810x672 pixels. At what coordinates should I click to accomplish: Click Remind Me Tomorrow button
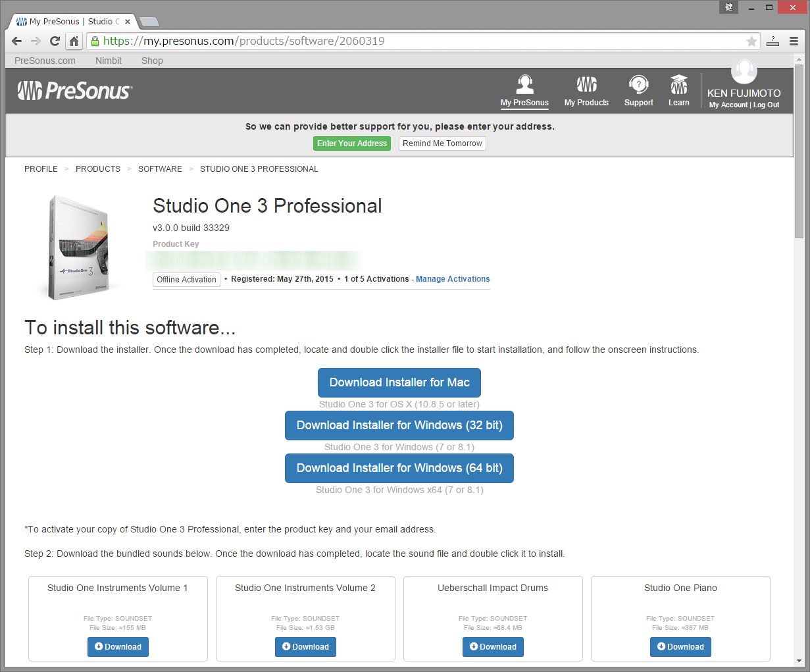[x=442, y=143]
